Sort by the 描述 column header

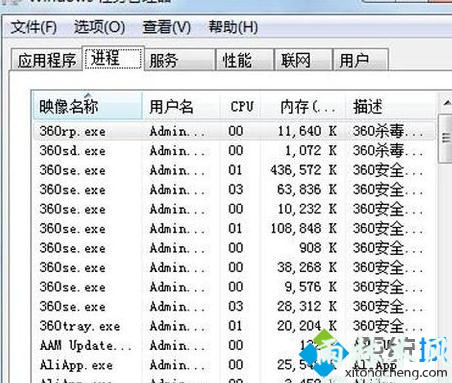point(391,107)
